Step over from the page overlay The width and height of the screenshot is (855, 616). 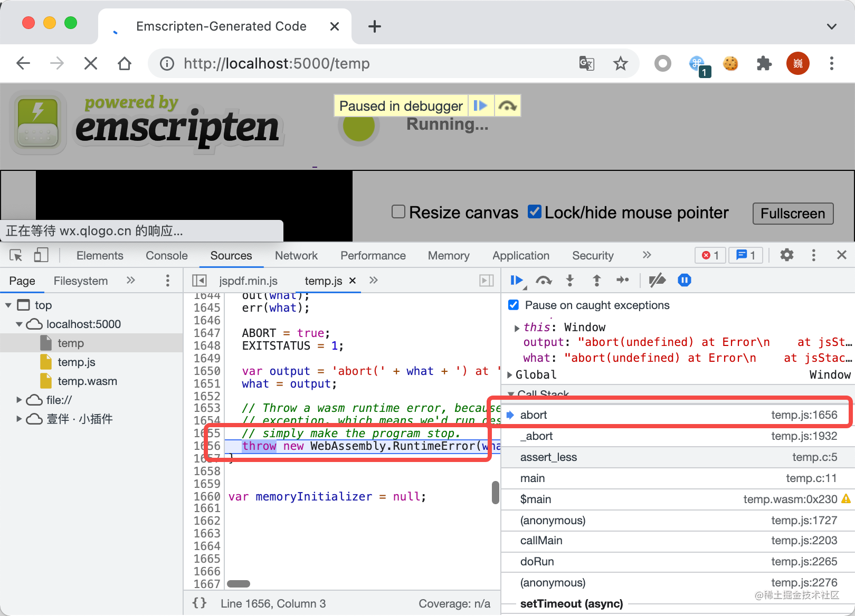click(508, 105)
